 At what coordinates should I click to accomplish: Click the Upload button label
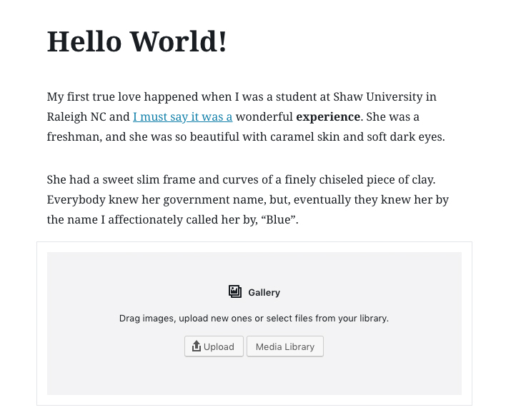click(x=219, y=346)
